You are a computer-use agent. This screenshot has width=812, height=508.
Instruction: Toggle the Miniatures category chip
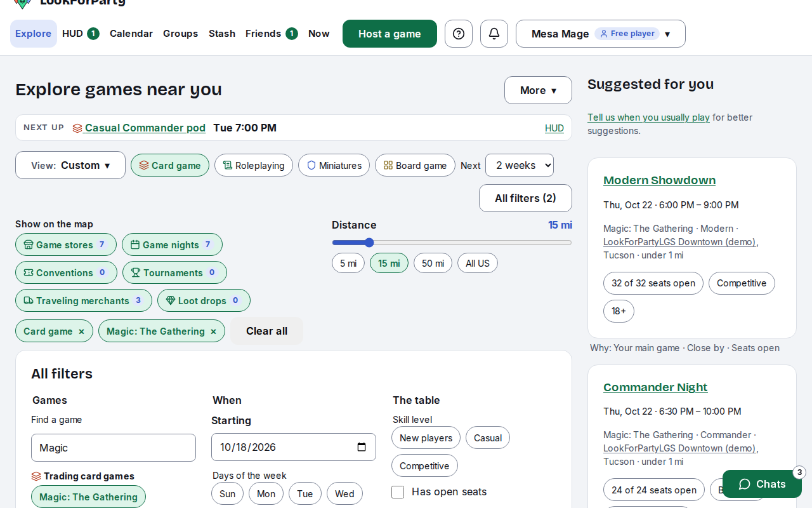[x=334, y=165]
